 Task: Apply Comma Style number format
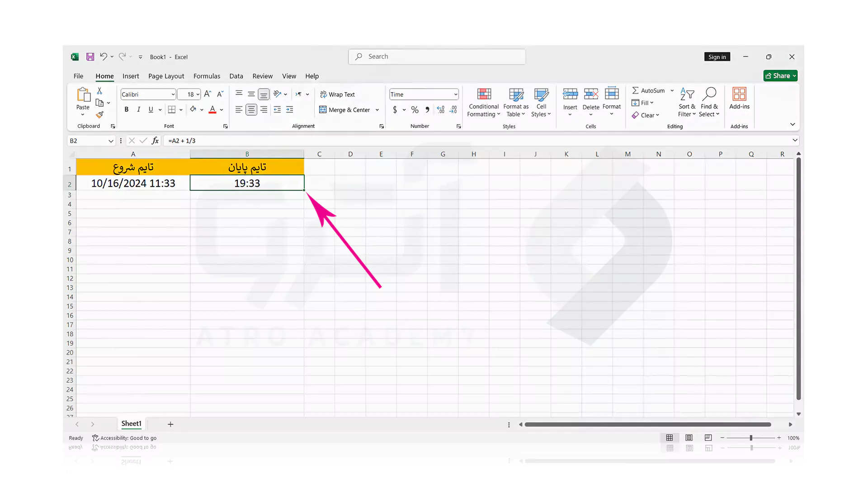click(x=427, y=109)
